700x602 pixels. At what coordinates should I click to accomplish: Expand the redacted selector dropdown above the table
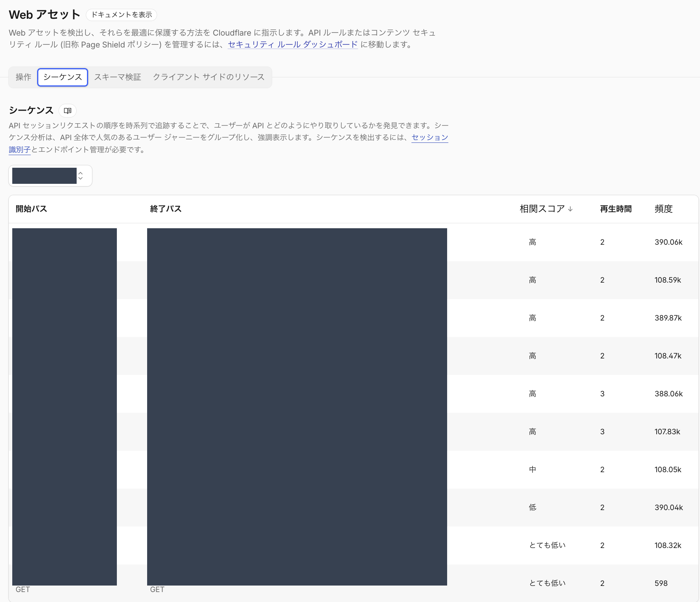(50, 176)
